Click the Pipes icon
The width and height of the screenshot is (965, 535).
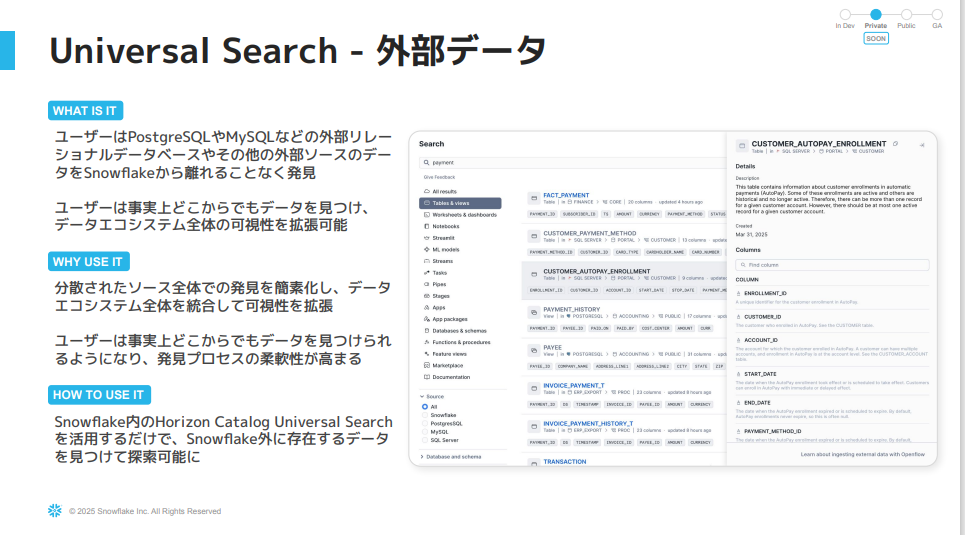click(x=426, y=284)
